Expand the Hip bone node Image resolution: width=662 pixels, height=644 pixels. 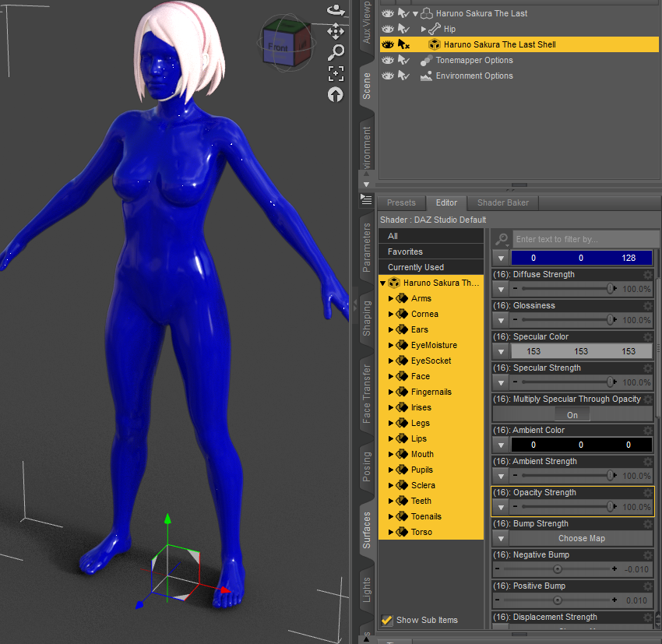click(424, 29)
